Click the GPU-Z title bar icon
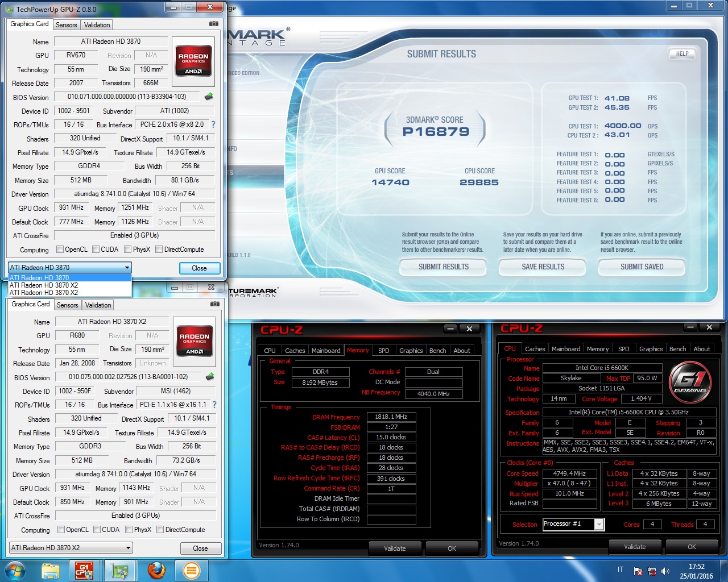 [x=10, y=9]
